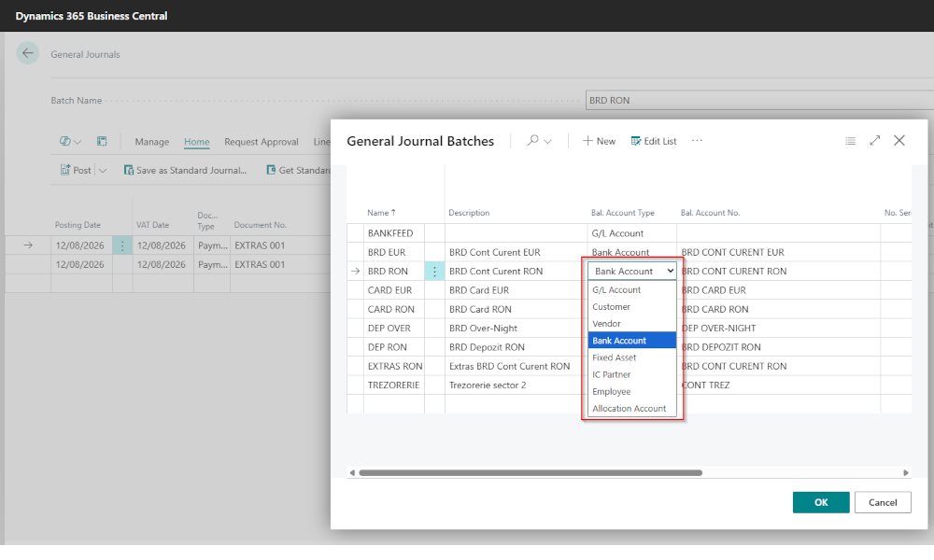Select the CARD RON batch name
934x560 pixels.
tap(390, 310)
